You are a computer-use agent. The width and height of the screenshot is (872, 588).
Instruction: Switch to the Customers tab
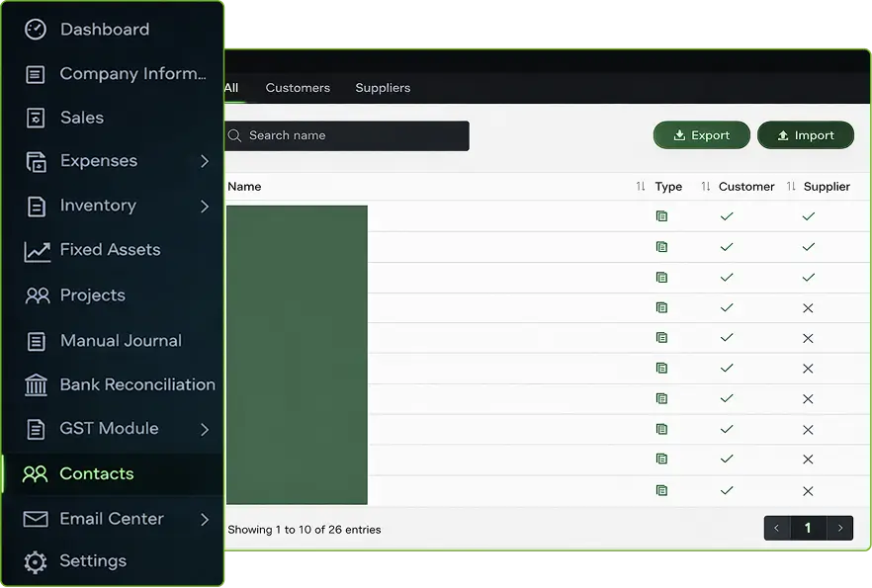tap(298, 88)
